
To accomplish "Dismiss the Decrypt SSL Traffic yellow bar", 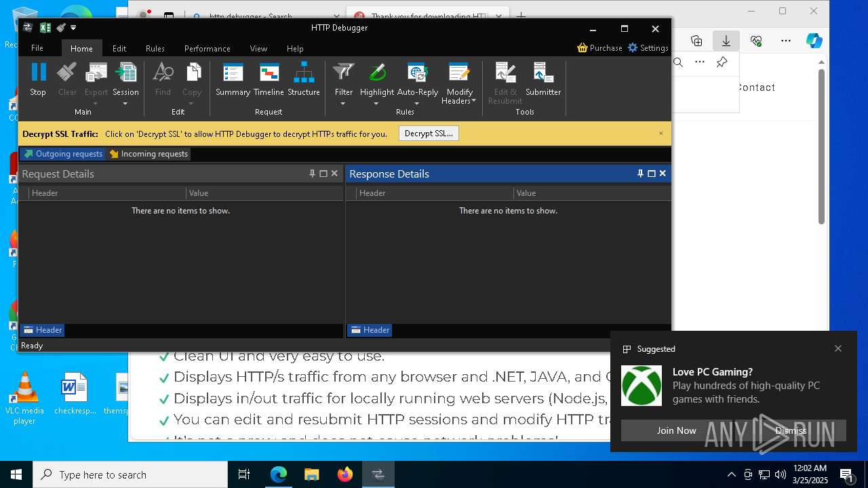I will (661, 134).
